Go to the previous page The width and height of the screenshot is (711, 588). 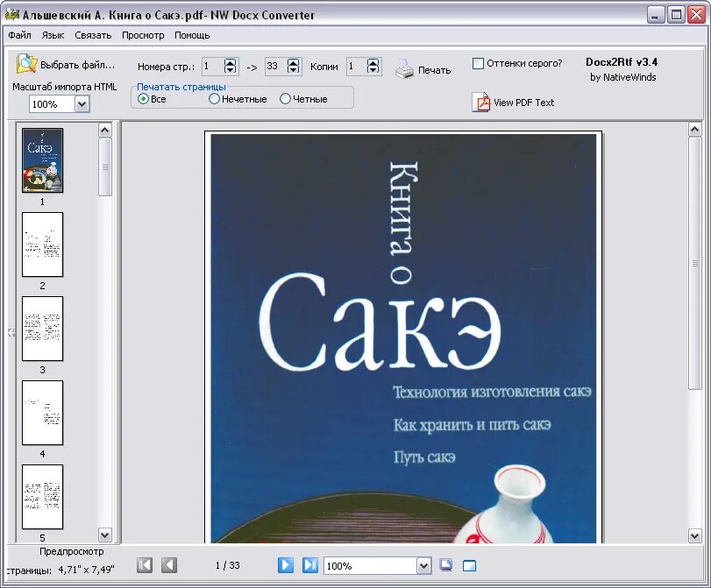169,565
